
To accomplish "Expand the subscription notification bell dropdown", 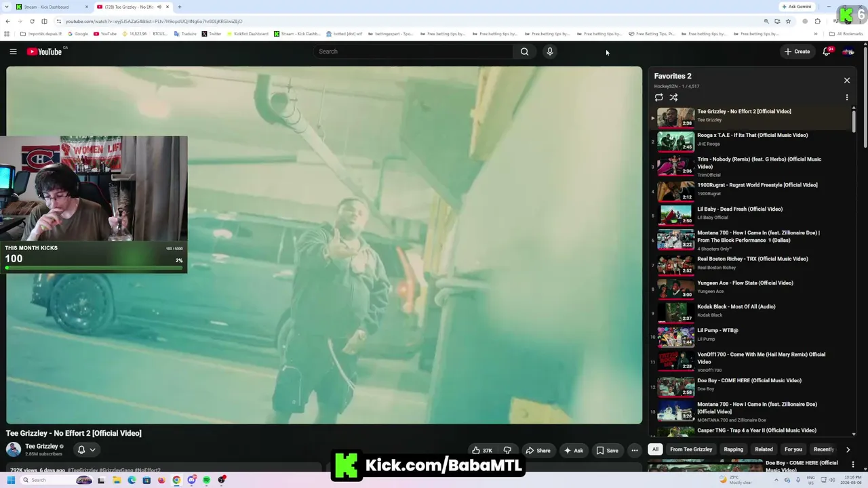I will point(86,449).
